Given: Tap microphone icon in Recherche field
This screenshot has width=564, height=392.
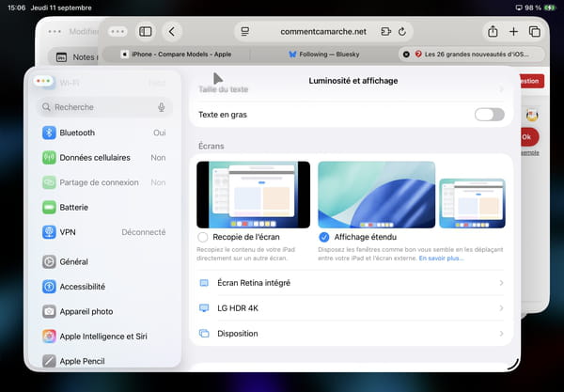Looking at the screenshot, I should click(162, 107).
